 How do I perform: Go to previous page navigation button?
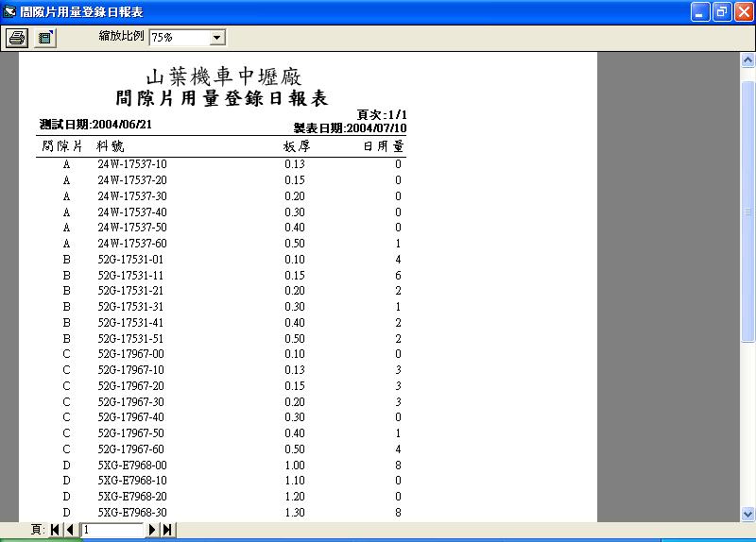70,530
